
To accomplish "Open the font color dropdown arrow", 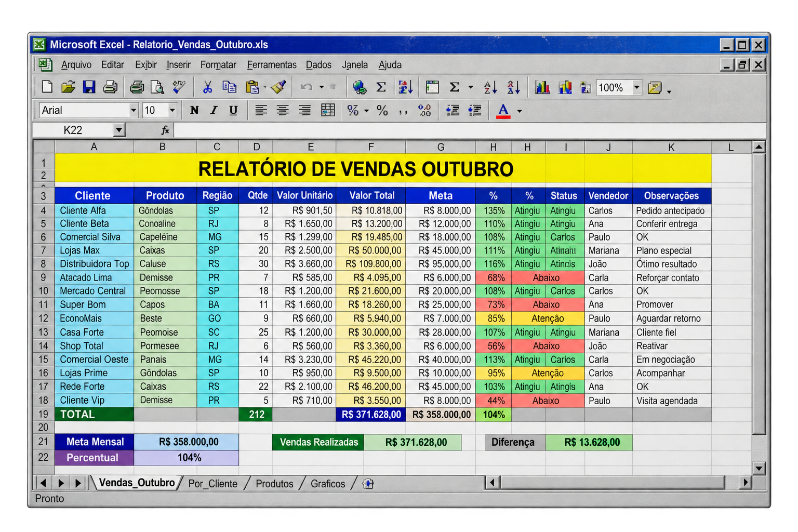I will [x=519, y=111].
